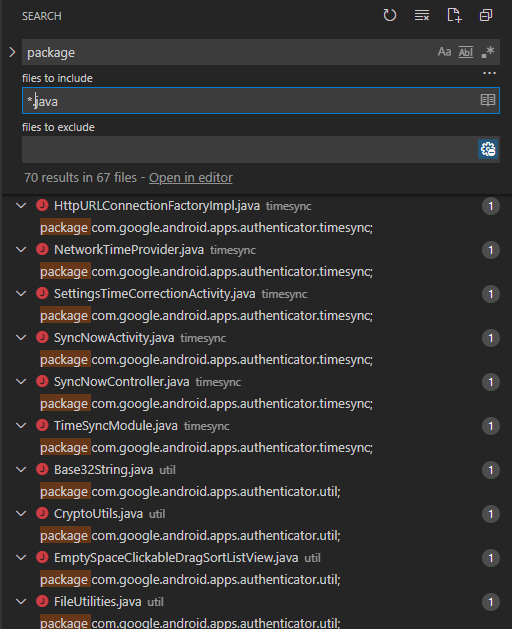Screen dimensions: 512x629
Task: Collapse SyncNowActivity.java results
Action: click(21, 338)
